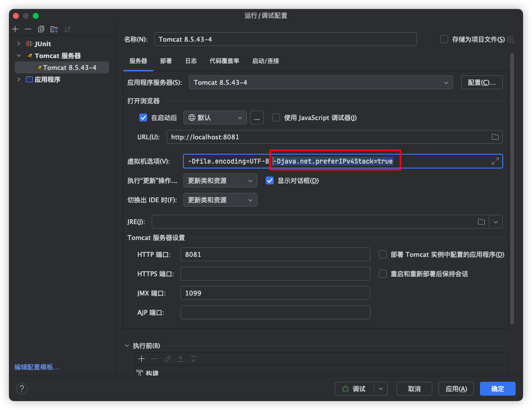Image resolution: width=532 pixels, height=410 pixels.
Task: Click the HTTPS 端口 field
Action: coord(275,274)
